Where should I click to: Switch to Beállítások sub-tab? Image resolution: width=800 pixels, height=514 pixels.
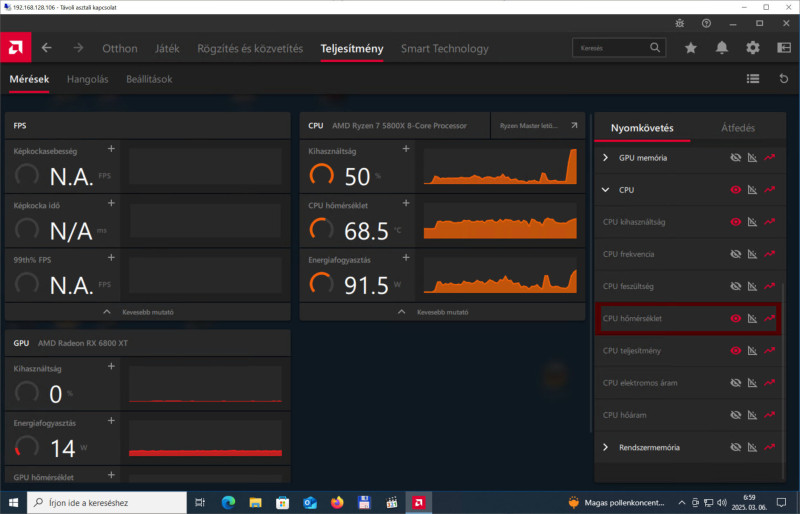pyautogui.click(x=149, y=79)
